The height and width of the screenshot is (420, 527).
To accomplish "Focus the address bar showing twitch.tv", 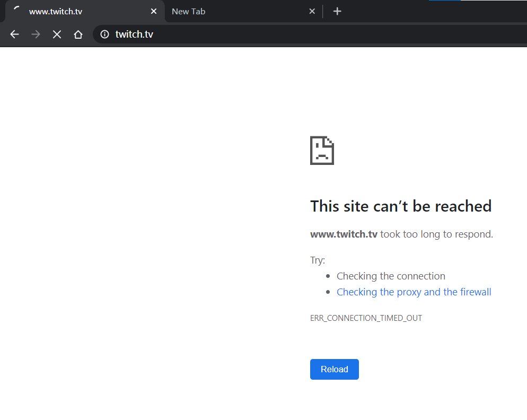I will pos(309,34).
